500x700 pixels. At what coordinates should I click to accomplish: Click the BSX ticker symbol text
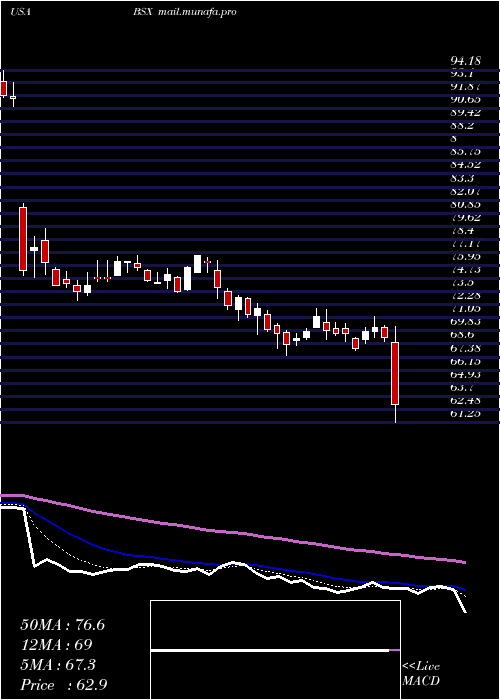pos(142,12)
